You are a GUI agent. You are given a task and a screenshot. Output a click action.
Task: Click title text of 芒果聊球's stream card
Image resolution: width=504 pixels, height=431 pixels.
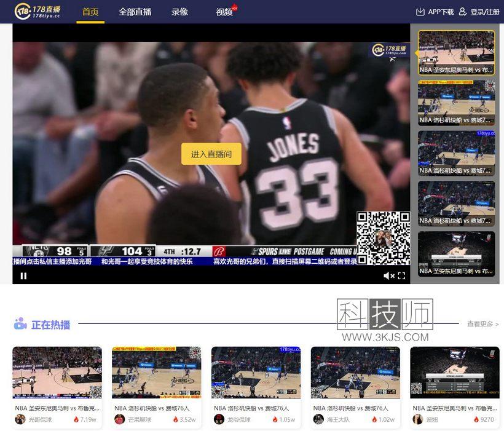point(152,408)
